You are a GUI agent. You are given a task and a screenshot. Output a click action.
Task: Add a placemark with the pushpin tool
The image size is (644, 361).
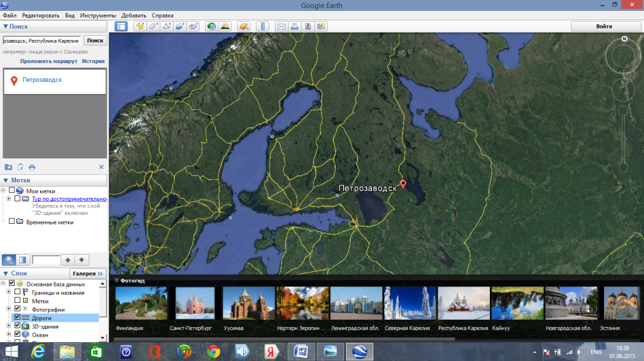[140, 26]
